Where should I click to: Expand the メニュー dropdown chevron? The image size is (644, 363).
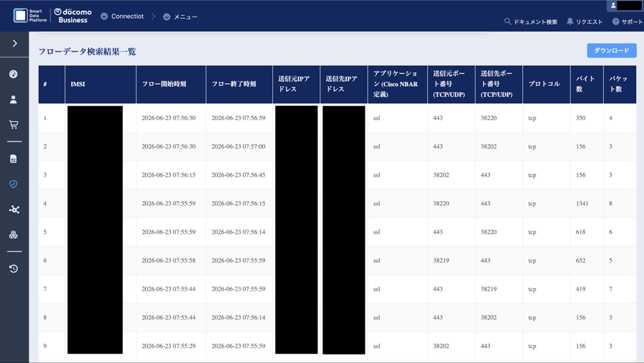click(167, 17)
